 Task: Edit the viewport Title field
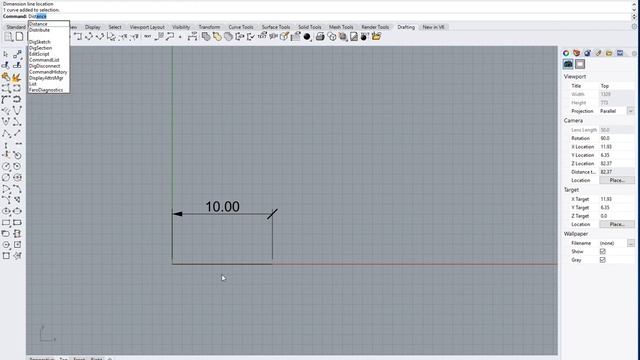pyautogui.click(x=616, y=86)
